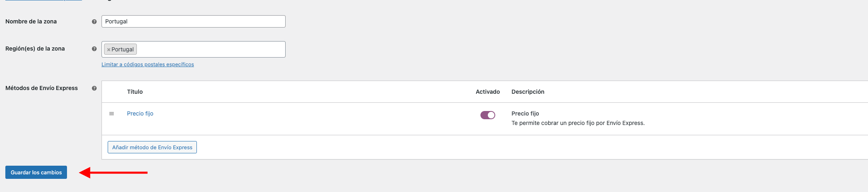
Task: Disable the Precio fijo Activado toggle
Action: [487, 115]
